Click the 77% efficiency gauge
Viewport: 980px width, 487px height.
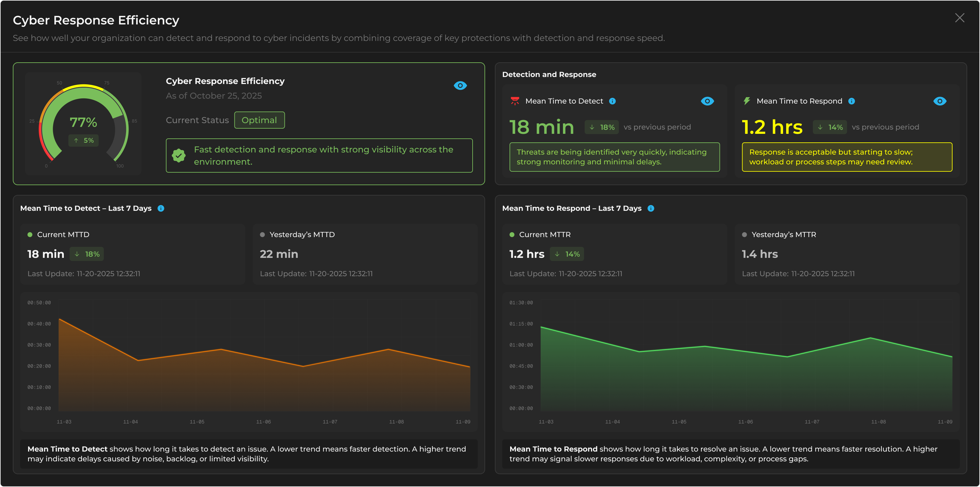pyautogui.click(x=83, y=124)
